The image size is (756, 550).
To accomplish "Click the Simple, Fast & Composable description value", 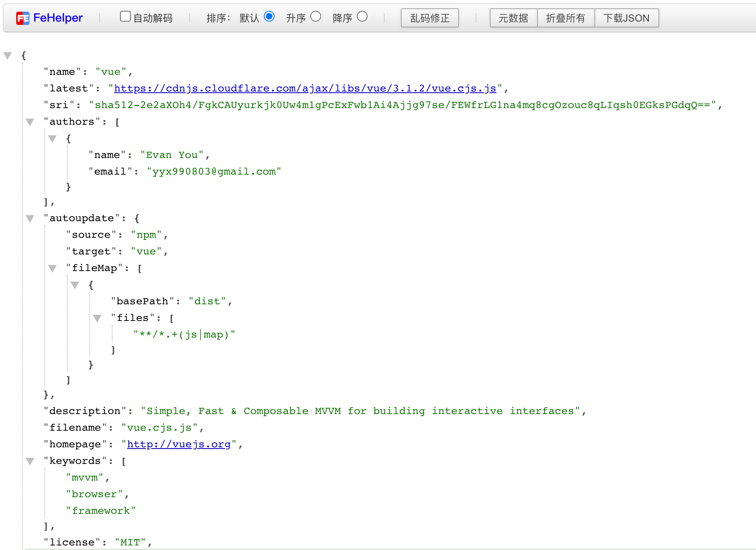I will 361,411.
